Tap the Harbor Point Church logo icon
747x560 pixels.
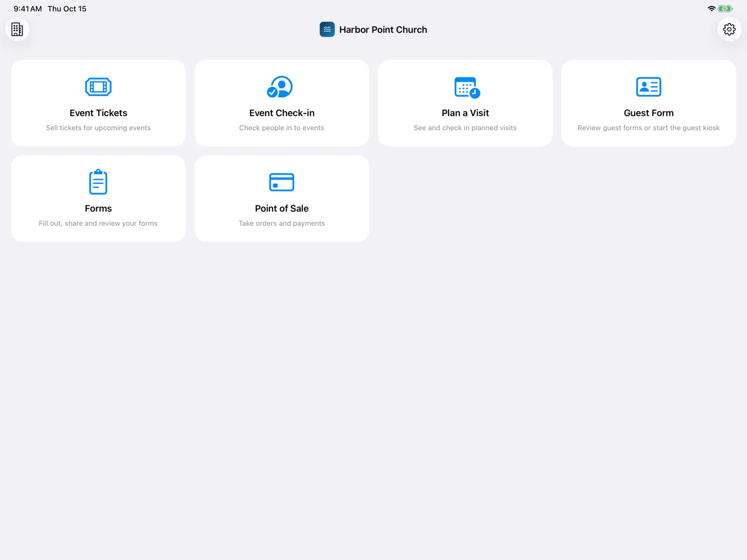[x=327, y=29]
